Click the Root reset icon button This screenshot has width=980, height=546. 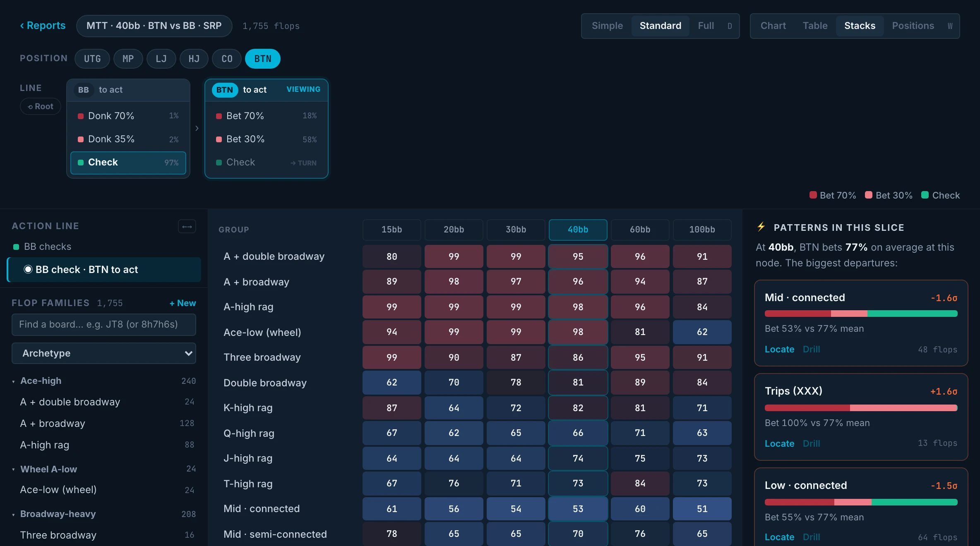(41, 106)
